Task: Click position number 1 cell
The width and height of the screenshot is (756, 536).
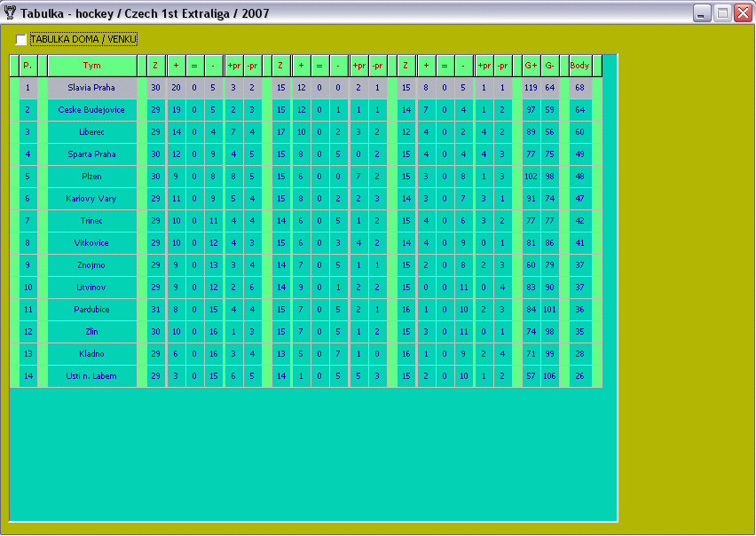Action: tap(28, 88)
